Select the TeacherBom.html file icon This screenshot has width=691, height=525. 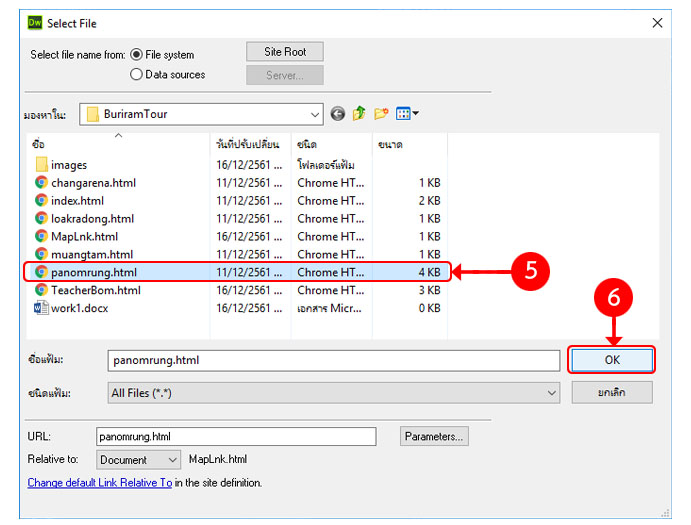[x=41, y=290]
